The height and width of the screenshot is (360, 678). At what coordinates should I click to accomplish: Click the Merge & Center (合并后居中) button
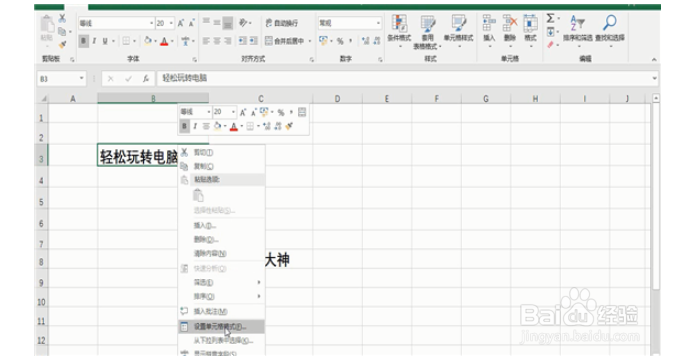pyautogui.click(x=285, y=41)
